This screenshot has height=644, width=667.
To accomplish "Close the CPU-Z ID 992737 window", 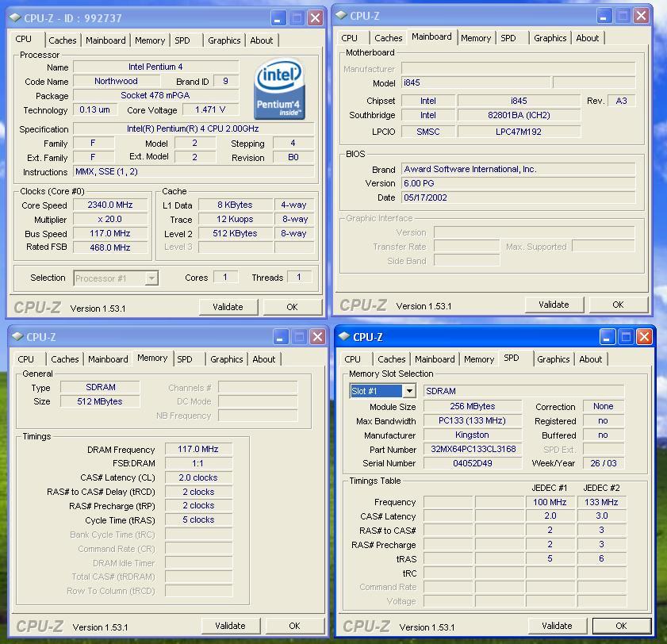I will pyautogui.click(x=315, y=18).
